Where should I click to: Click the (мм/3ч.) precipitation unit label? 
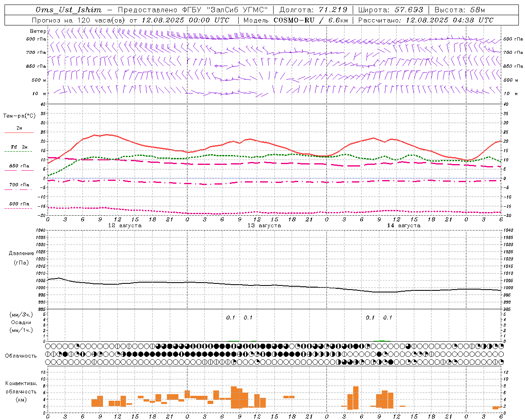[x=21, y=315]
